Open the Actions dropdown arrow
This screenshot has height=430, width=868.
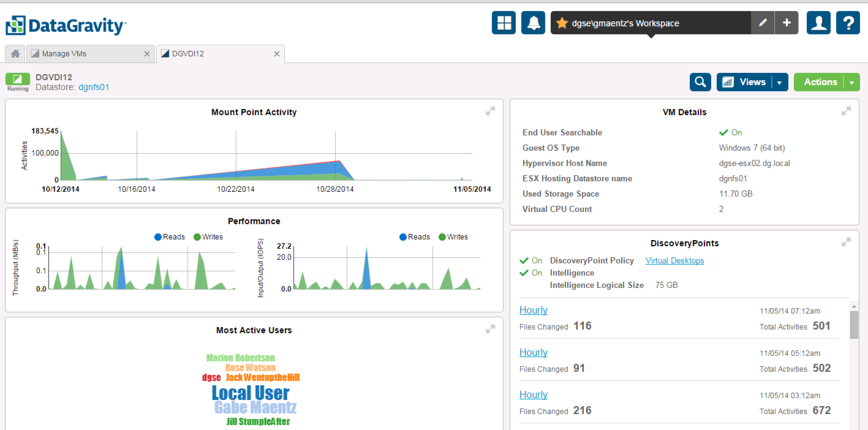(852, 83)
